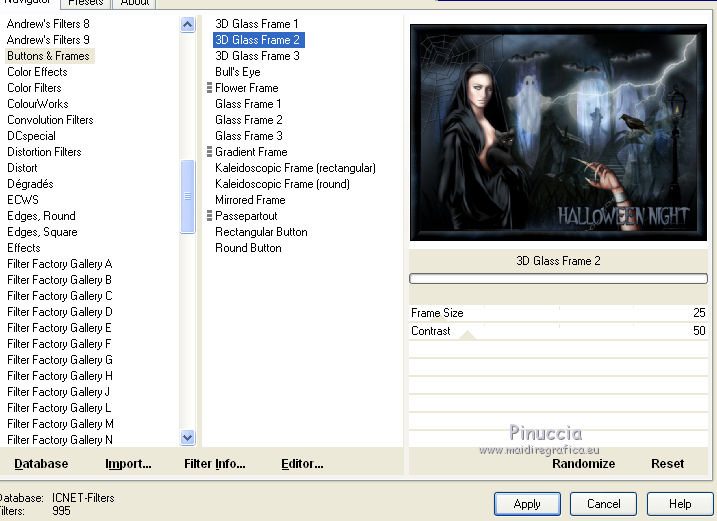Click the scroll down arrow in category list

pyautogui.click(x=187, y=438)
